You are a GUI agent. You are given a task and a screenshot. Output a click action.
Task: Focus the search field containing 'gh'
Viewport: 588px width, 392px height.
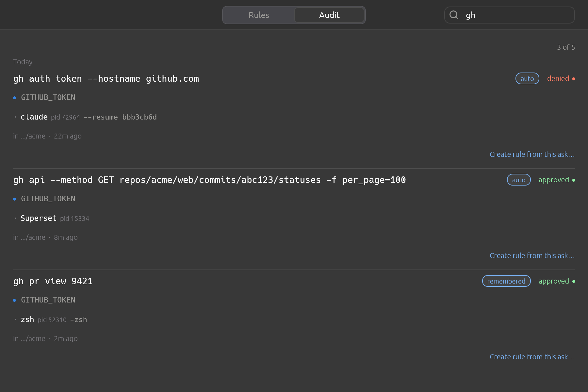point(510,15)
